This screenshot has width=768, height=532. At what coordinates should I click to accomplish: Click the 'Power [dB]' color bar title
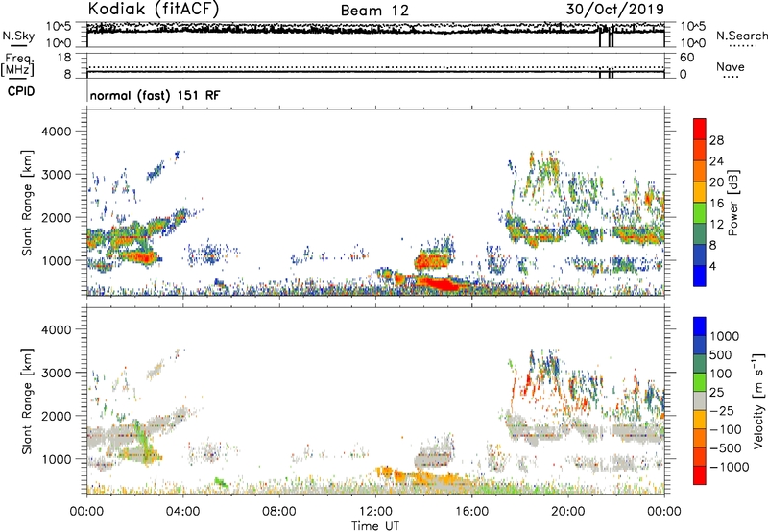pos(733,203)
